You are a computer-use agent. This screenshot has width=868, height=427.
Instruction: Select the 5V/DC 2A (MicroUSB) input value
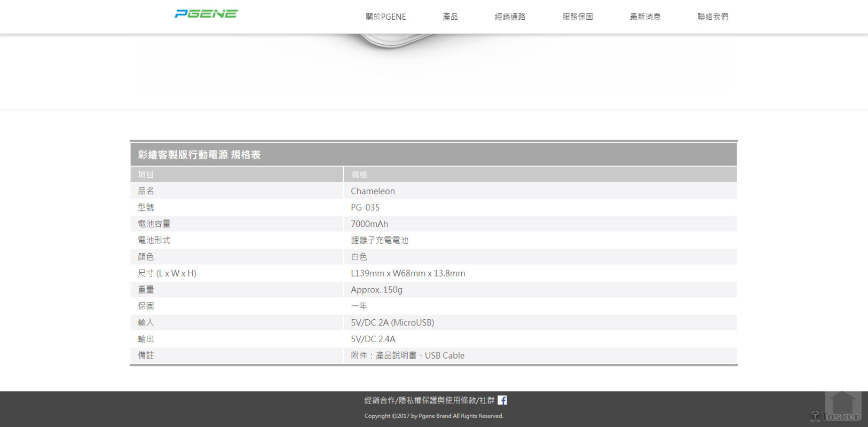click(x=392, y=322)
